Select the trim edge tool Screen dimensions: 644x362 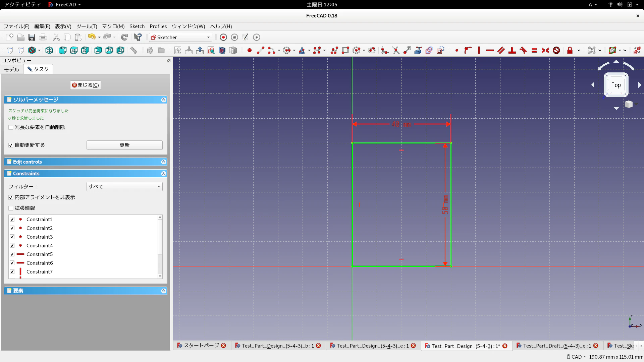[x=396, y=50]
